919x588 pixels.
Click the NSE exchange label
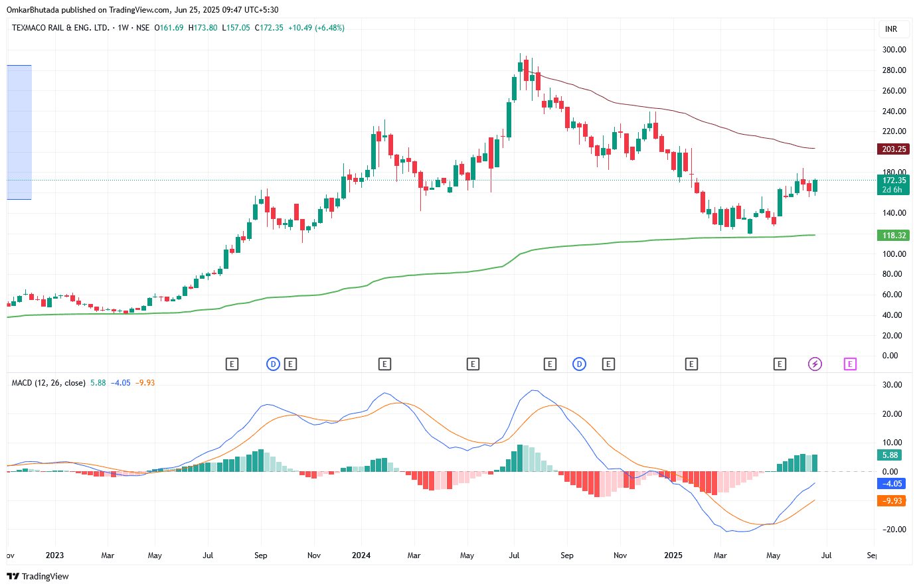pos(143,28)
